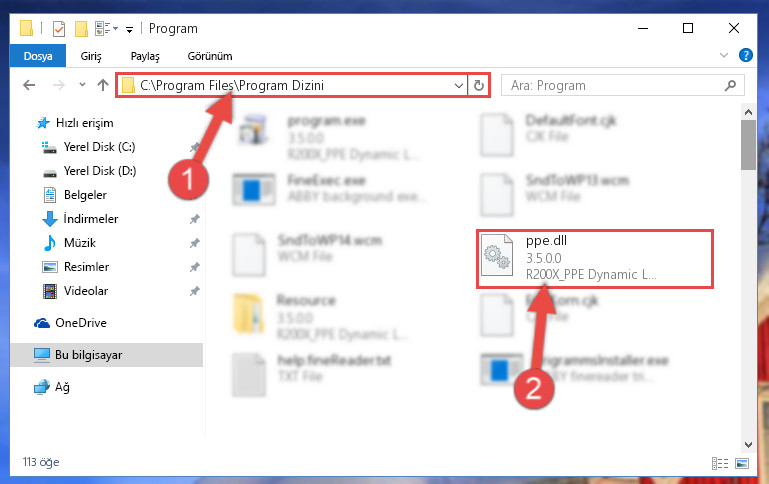Click the Properties quick access icon
Viewport: 769px width, 484px height.
pos(59,29)
